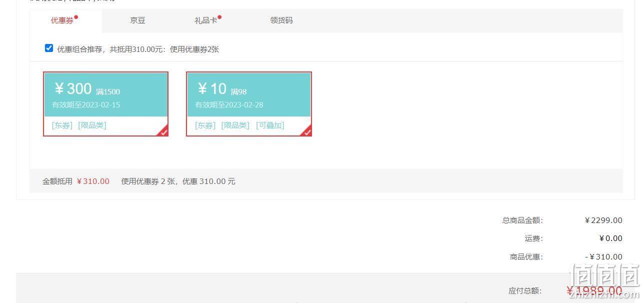Click the 商品优惠 -¥310.00 value
The height and width of the screenshot is (303, 644).
pos(603,257)
